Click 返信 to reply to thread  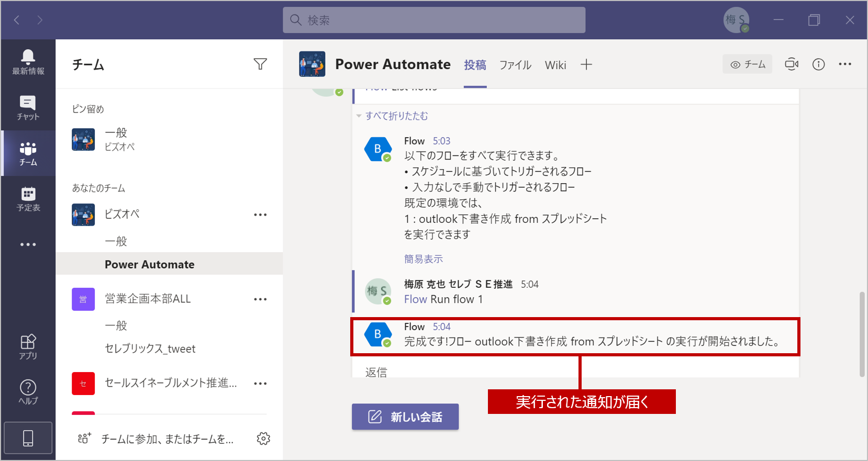(376, 372)
